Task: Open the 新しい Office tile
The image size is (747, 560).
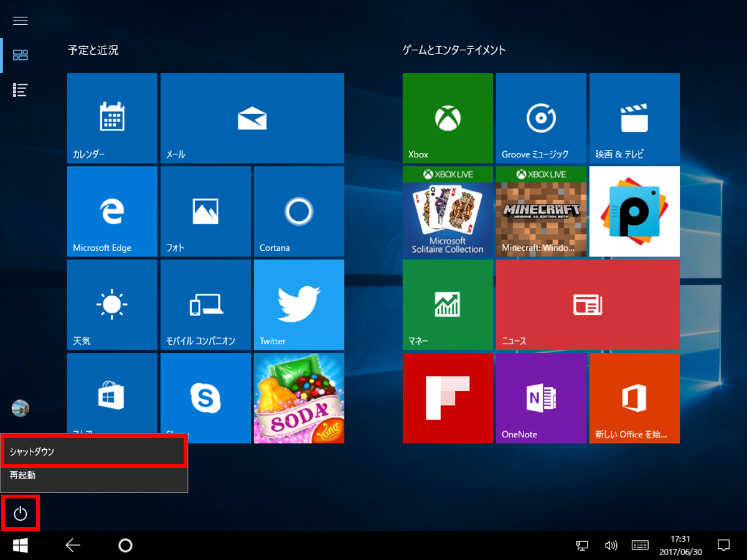Action: 634,398
